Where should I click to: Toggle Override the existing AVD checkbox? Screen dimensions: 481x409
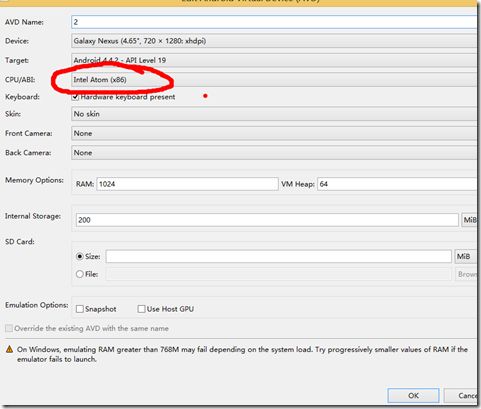pos(9,328)
